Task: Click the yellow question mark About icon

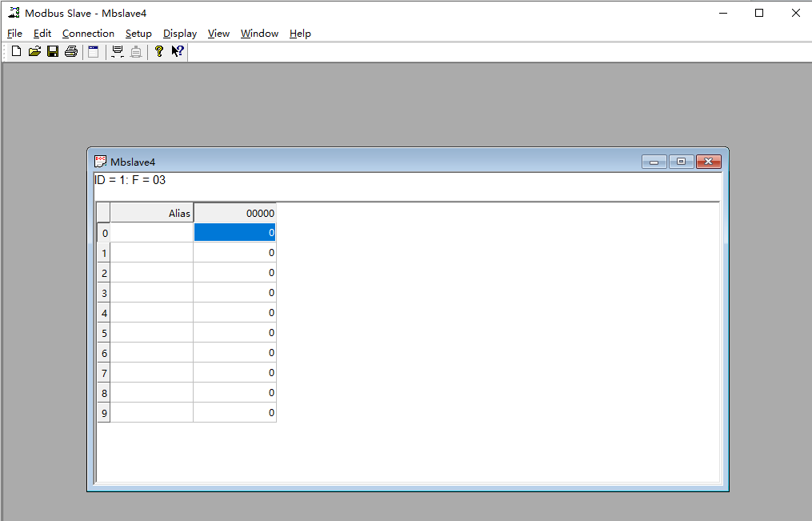Action: [x=159, y=51]
